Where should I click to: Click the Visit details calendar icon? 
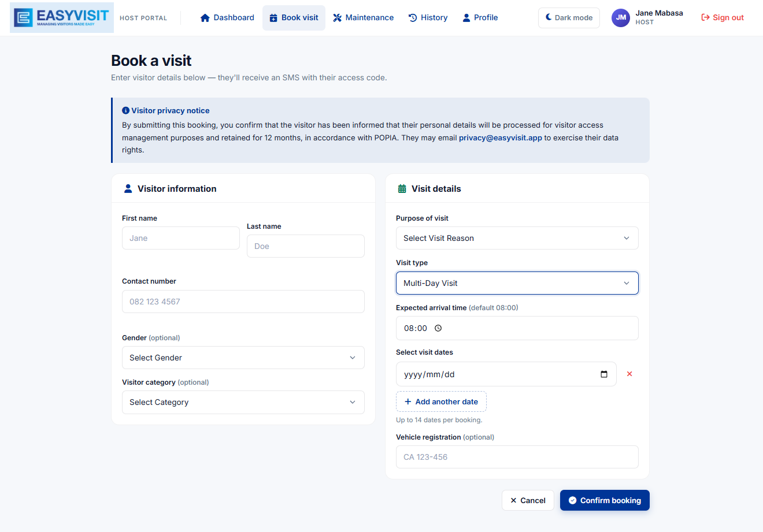coord(402,189)
